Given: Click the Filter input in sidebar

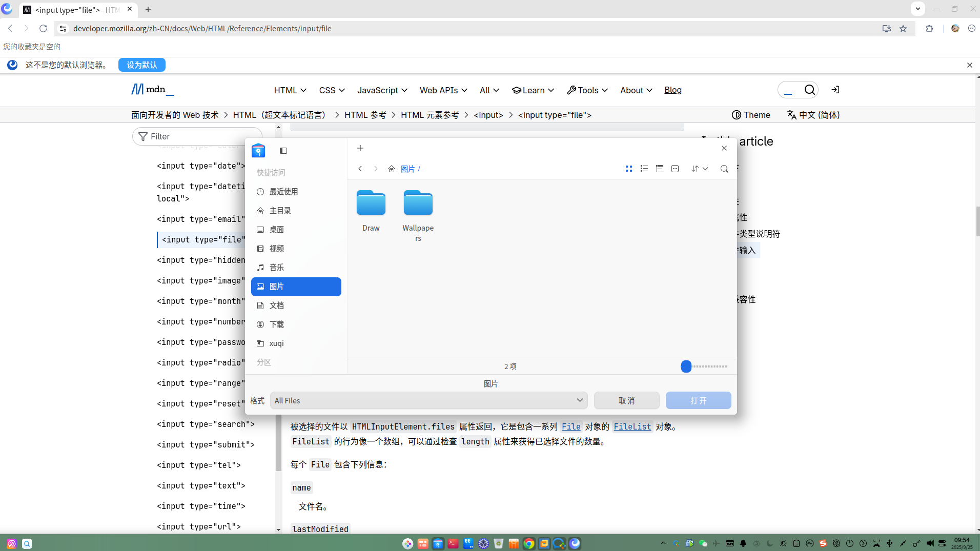Looking at the screenshot, I should (x=197, y=136).
